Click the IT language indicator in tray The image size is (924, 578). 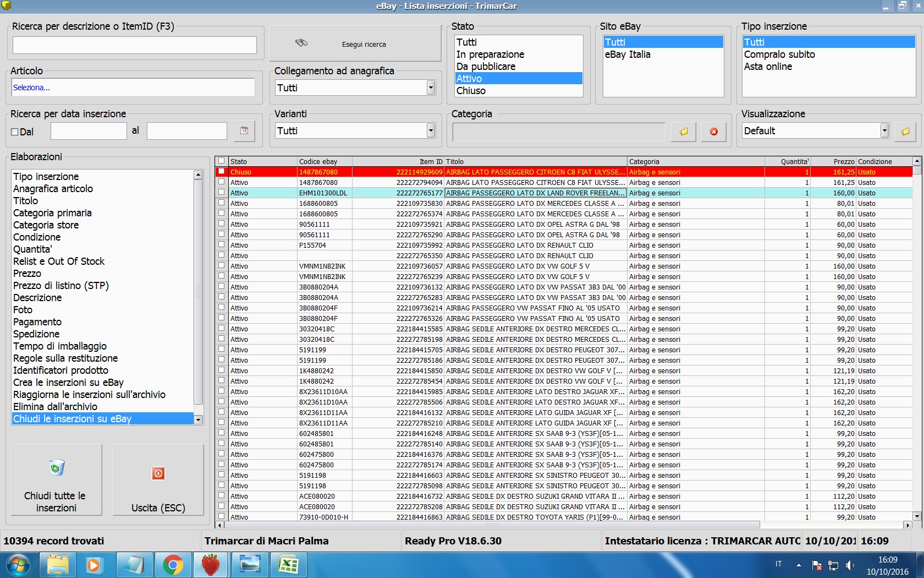pyautogui.click(x=778, y=564)
